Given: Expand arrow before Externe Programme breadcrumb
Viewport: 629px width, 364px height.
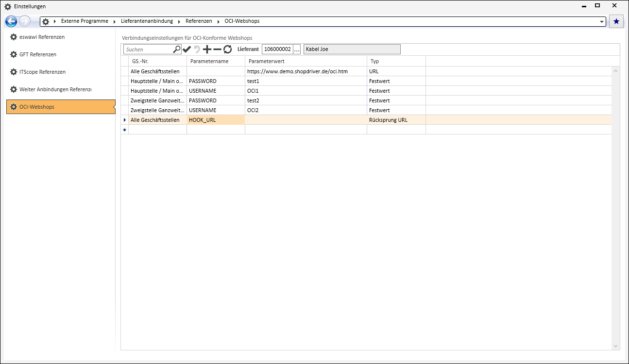Looking at the screenshot, I should pyautogui.click(x=55, y=22).
